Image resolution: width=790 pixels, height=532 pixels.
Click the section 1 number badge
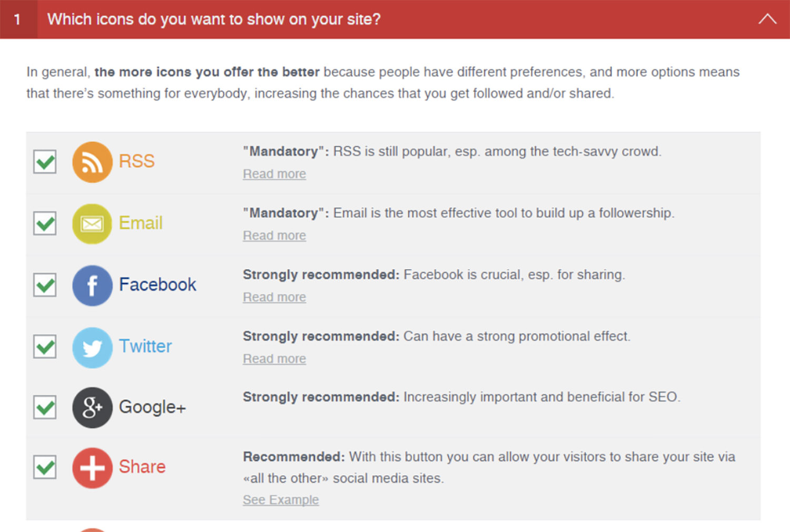pyautogui.click(x=18, y=19)
